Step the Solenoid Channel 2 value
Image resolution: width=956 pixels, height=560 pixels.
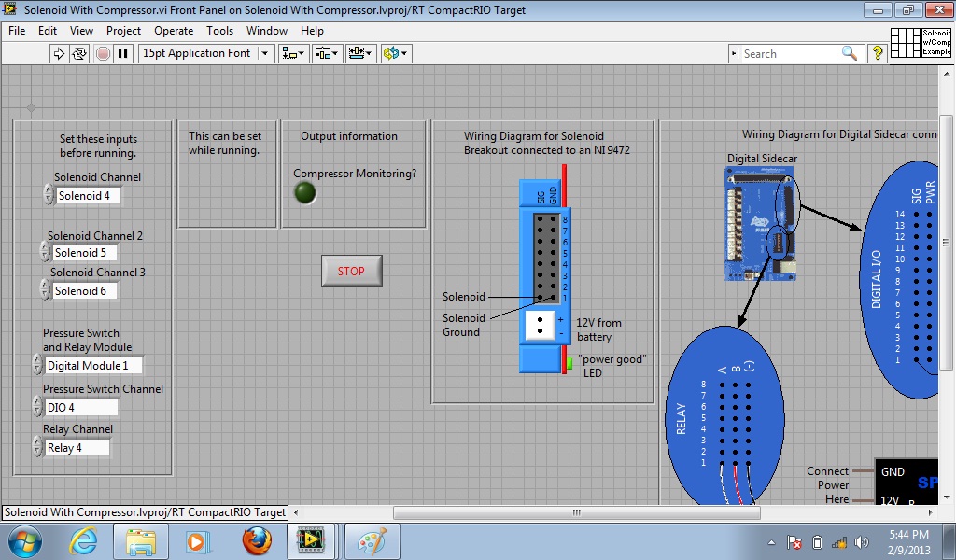click(45, 252)
